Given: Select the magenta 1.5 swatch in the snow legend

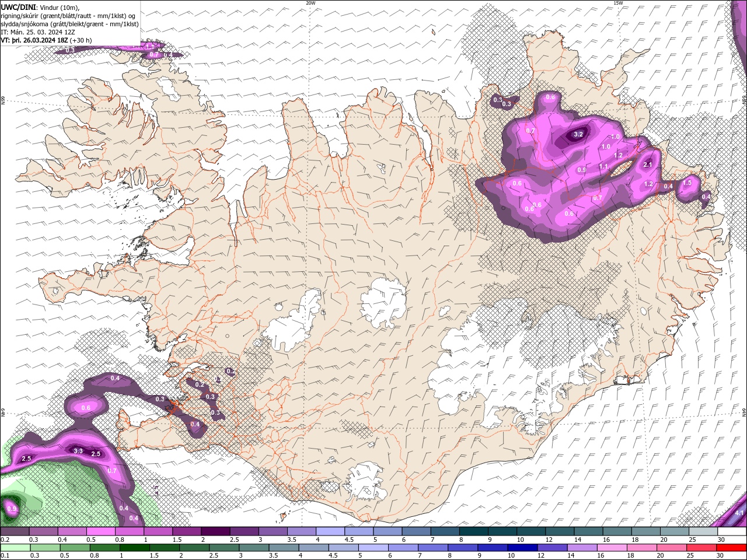Looking at the screenshot, I should [186, 531].
